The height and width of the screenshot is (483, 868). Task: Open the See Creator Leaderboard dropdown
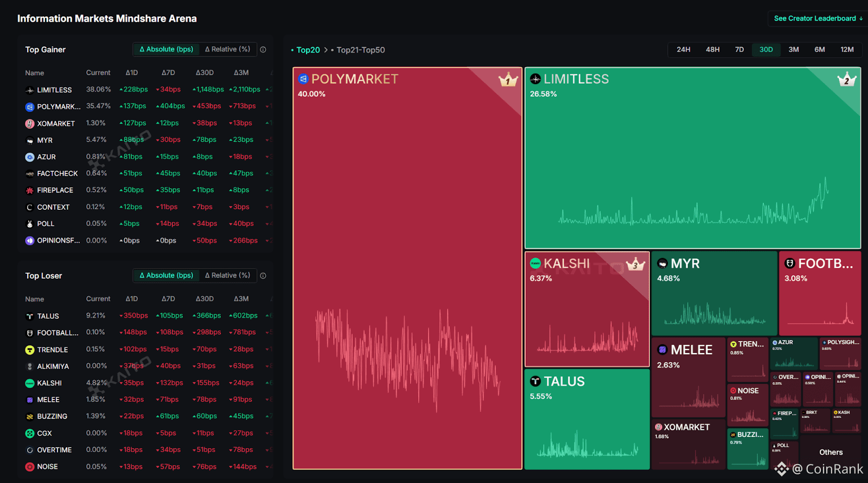point(818,18)
